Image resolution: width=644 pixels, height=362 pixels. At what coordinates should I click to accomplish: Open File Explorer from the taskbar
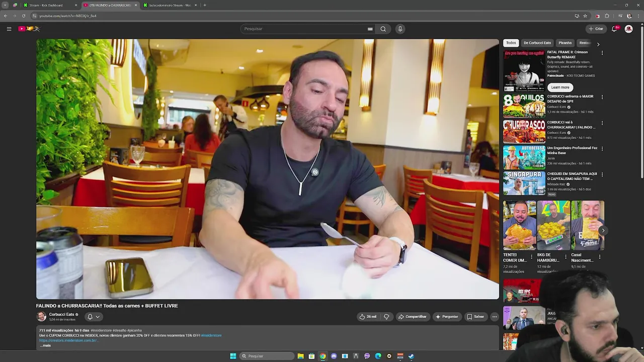pyautogui.click(x=300, y=356)
